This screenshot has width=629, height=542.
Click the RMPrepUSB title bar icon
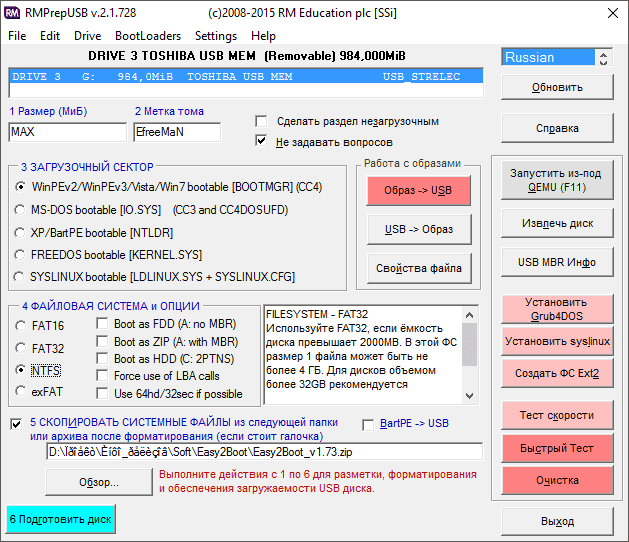click(12, 12)
